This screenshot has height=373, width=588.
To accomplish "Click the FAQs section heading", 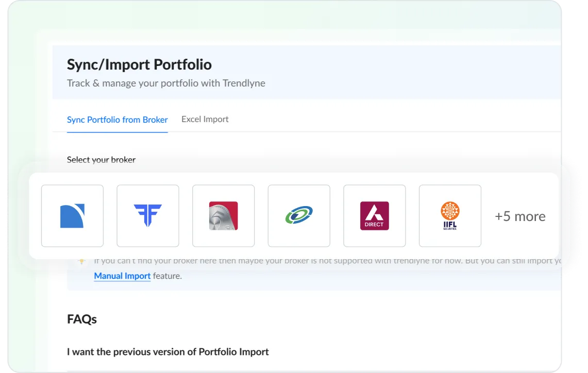I will [x=82, y=319].
